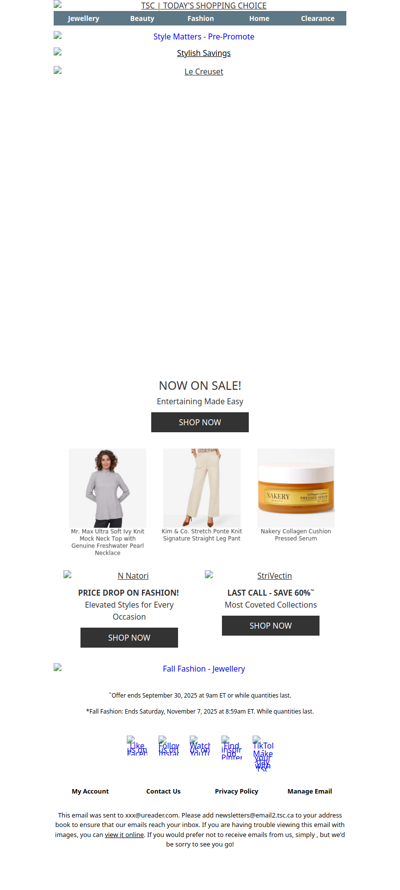Open the 'Follow us on Instagram' icon
This screenshot has height=890, width=400.
[169, 745]
